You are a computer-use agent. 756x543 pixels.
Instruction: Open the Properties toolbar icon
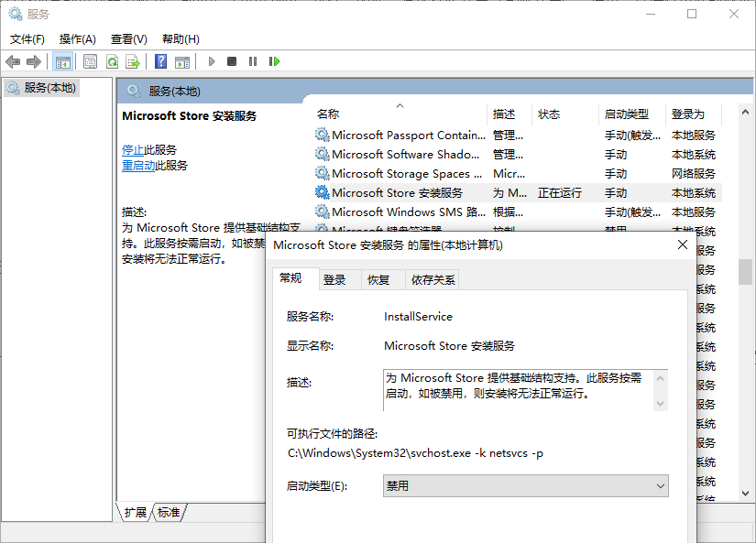click(x=89, y=61)
